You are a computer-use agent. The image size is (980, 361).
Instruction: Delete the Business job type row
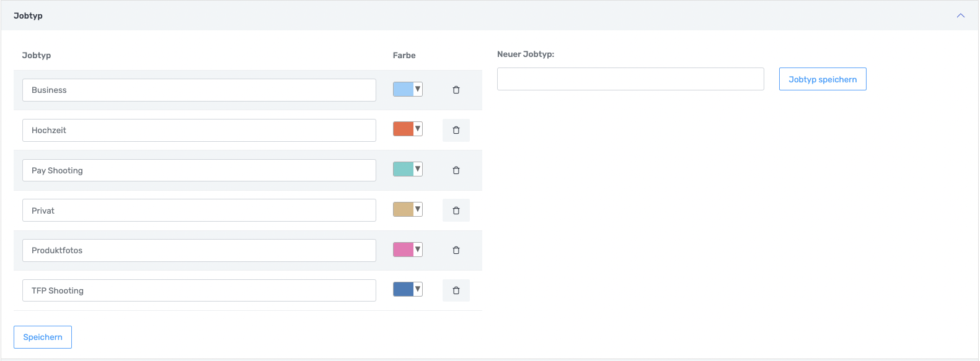(x=456, y=90)
